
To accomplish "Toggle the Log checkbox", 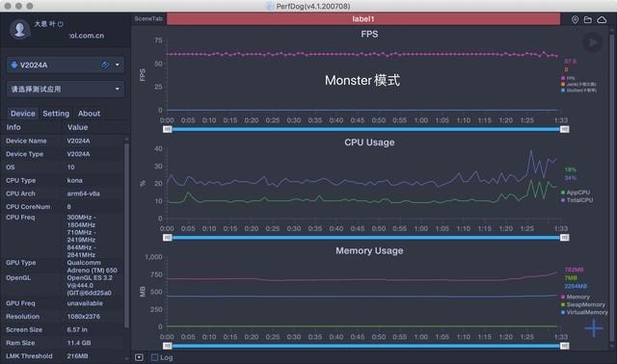I will point(154,357).
